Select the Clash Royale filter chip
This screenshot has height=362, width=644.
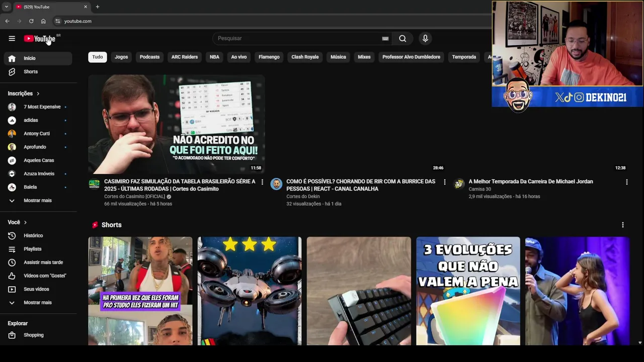(305, 57)
